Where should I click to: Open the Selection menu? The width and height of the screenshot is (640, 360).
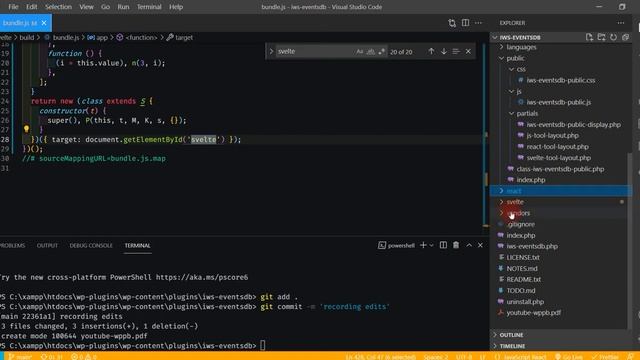[58, 7]
